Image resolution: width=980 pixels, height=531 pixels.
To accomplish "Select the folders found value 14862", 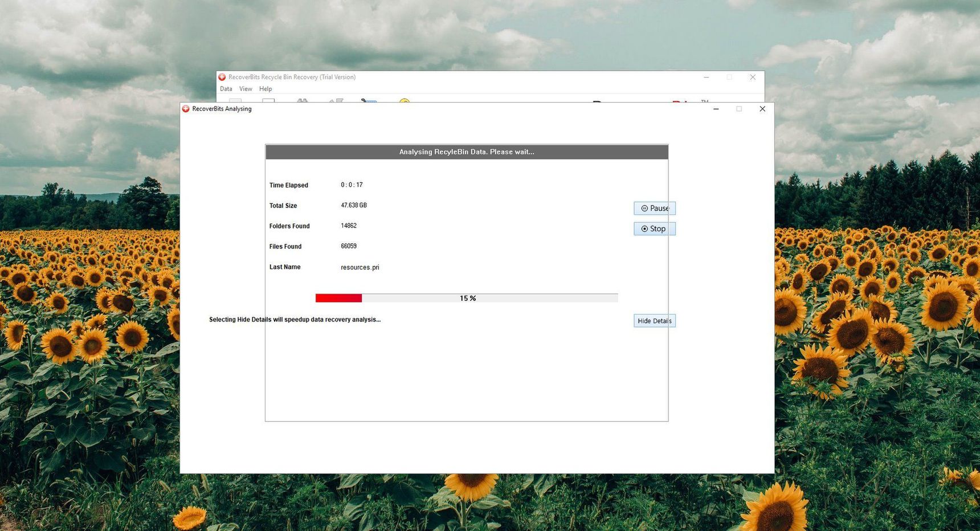I will point(349,226).
